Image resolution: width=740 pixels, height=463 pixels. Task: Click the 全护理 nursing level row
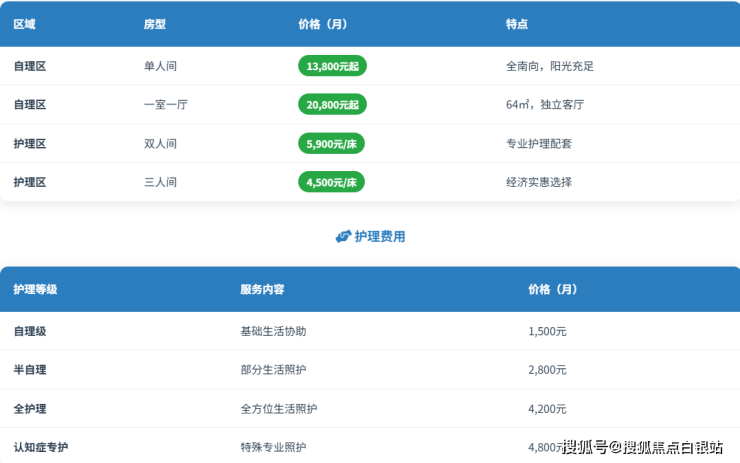pyautogui.click(x=30, y=408)
